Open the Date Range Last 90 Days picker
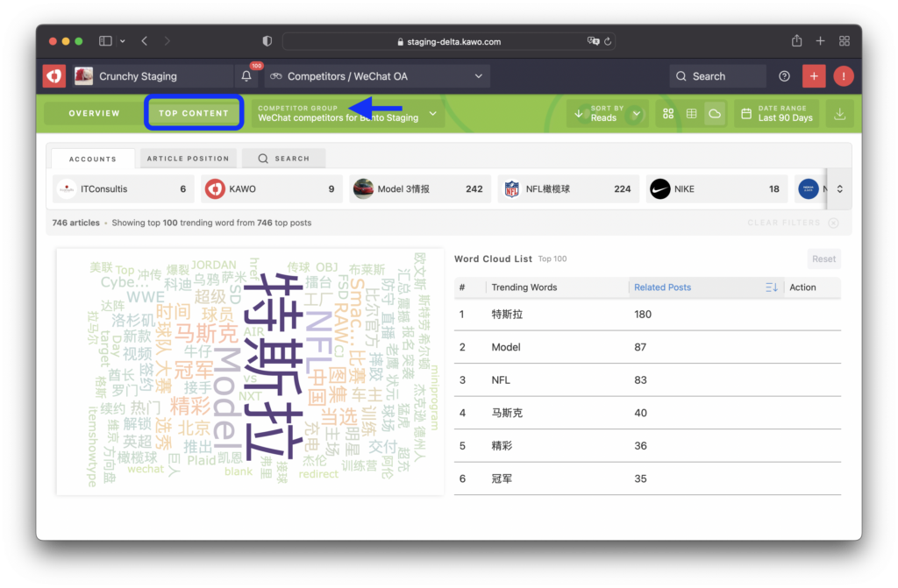The image size is (898, 588). coord(778,113)
